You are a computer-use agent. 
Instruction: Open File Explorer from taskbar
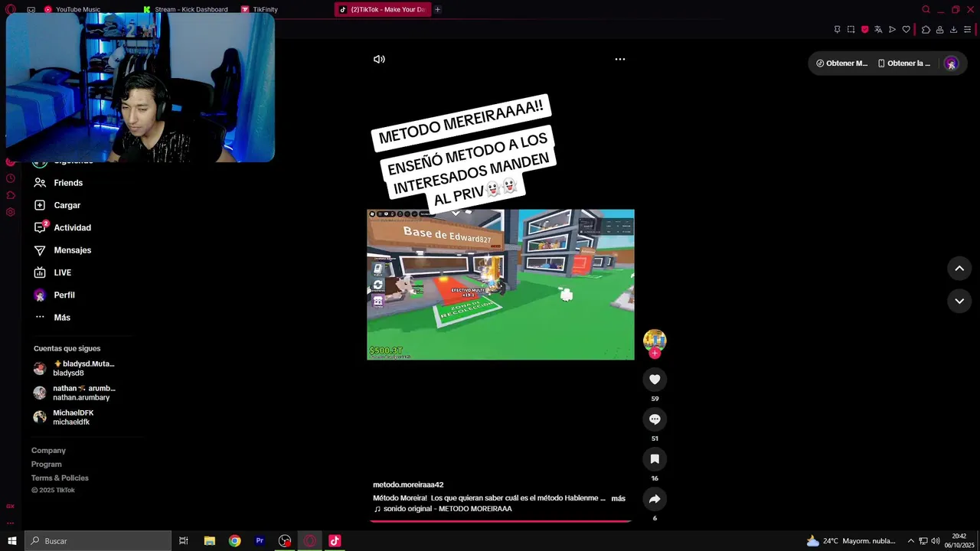[x=209, y=541]
